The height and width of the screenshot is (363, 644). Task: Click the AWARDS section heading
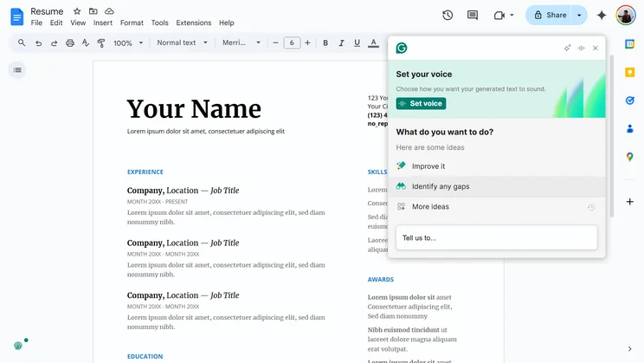pos(380,280)
